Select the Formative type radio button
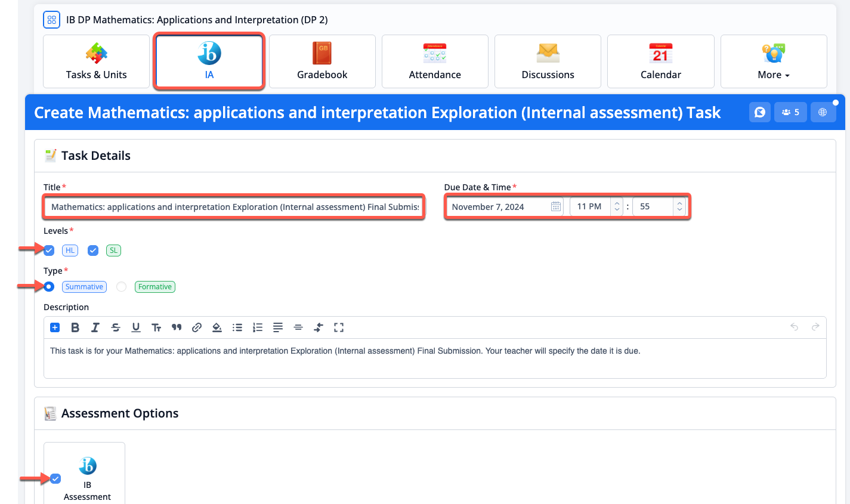The height and width of the screenshot is (504, 850). (122, 287)
